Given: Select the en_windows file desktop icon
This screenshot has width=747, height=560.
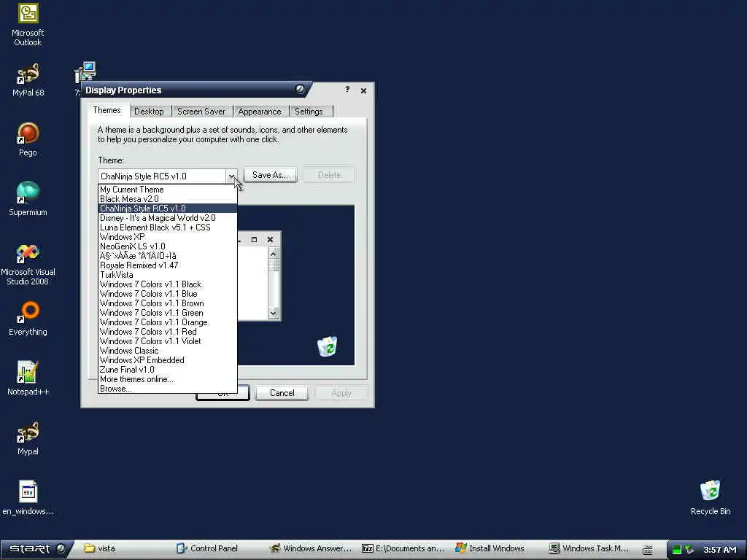Looking at the screenshot, I should click(28, 498).
